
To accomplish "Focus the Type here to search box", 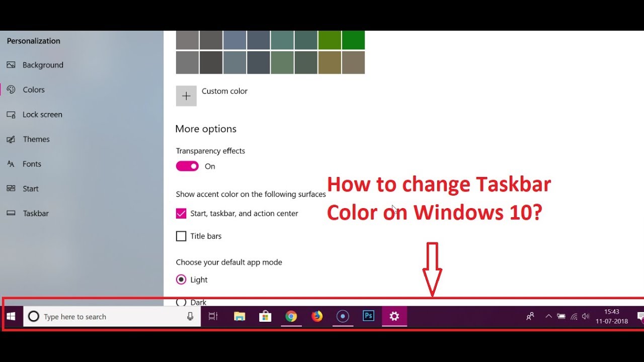I will coord(112,317).
